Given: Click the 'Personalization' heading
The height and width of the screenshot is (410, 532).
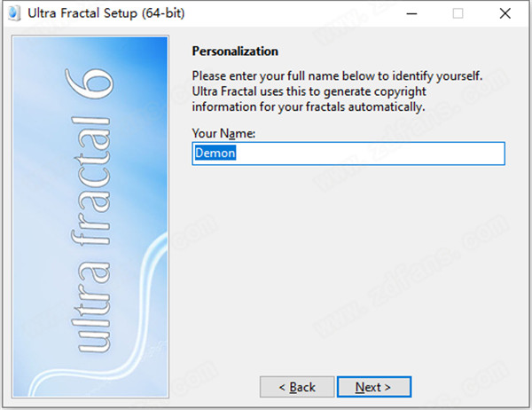Looking at the screenshot, I should pyautogui.click(x=235, y=51).
